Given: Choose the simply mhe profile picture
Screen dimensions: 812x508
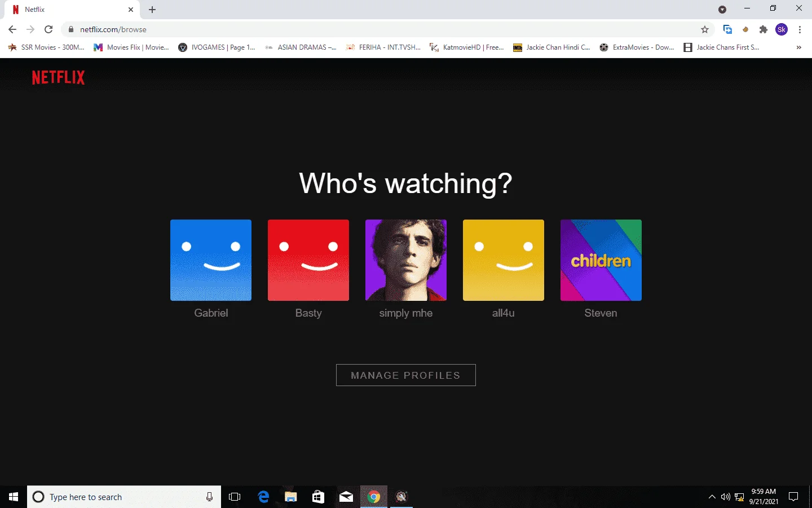Looking at the screenshot, I should pos(406,260).
